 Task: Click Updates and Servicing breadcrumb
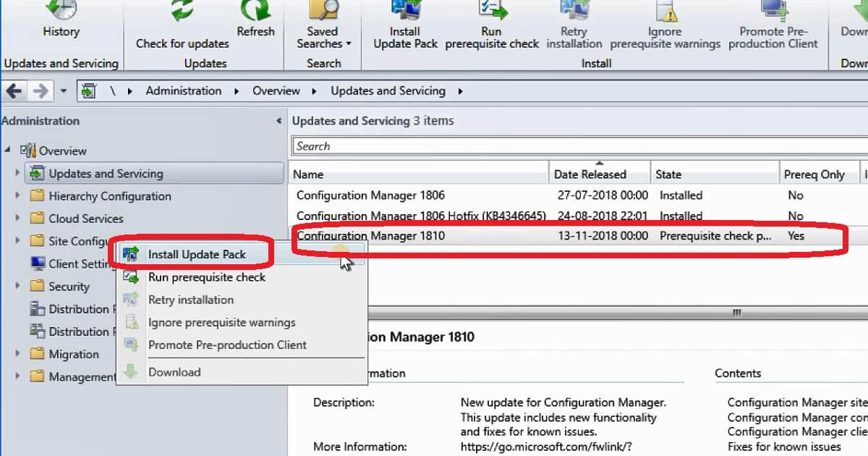388,91
